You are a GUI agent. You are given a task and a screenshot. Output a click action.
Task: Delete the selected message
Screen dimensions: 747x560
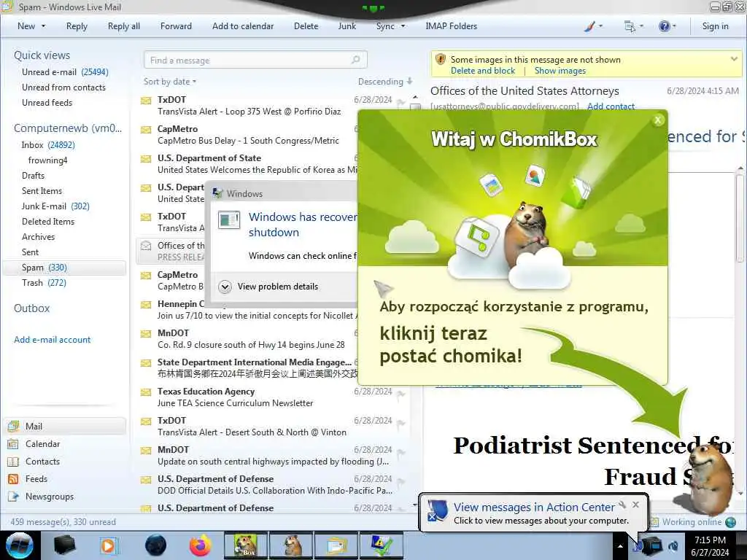click(306, 26)
